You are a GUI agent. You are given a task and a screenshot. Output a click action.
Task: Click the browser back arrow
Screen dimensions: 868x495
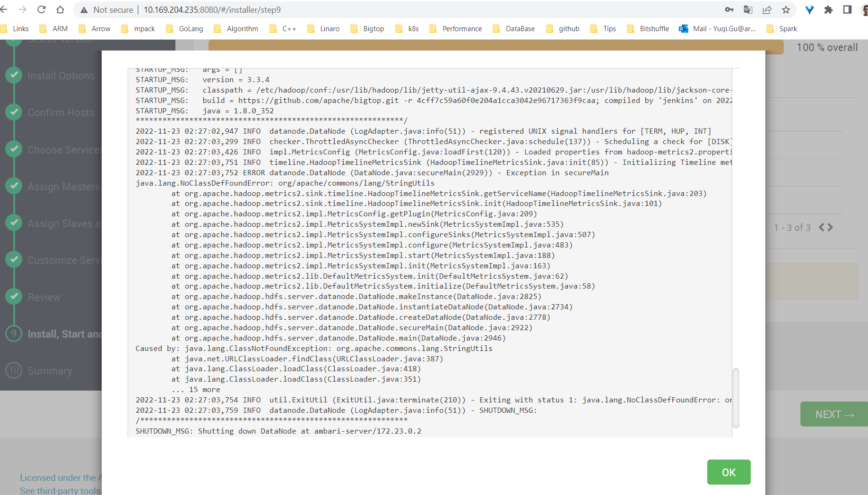click(x=4, y=9)
